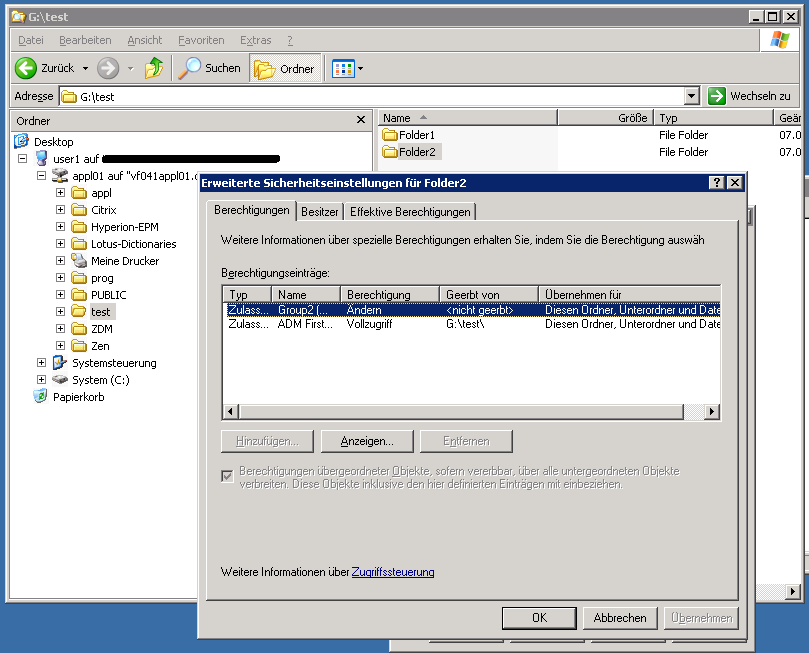The width and height of the screenshot is (809, 653).
Task: Click the ZDM folder icon
Action: point(79,329)
